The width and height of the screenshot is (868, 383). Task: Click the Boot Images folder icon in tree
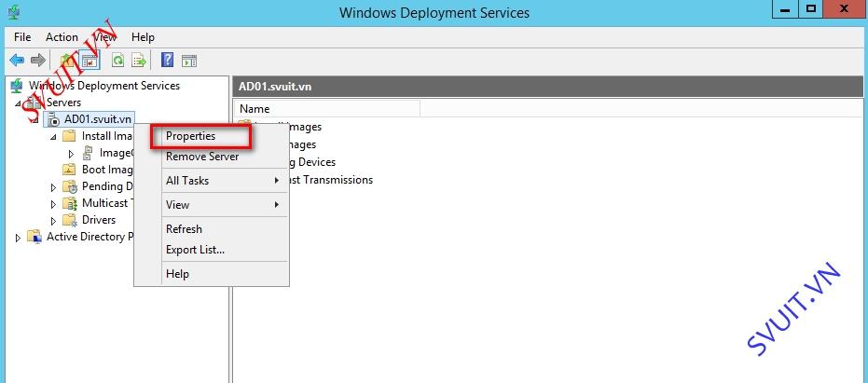(x=69, y=170)
